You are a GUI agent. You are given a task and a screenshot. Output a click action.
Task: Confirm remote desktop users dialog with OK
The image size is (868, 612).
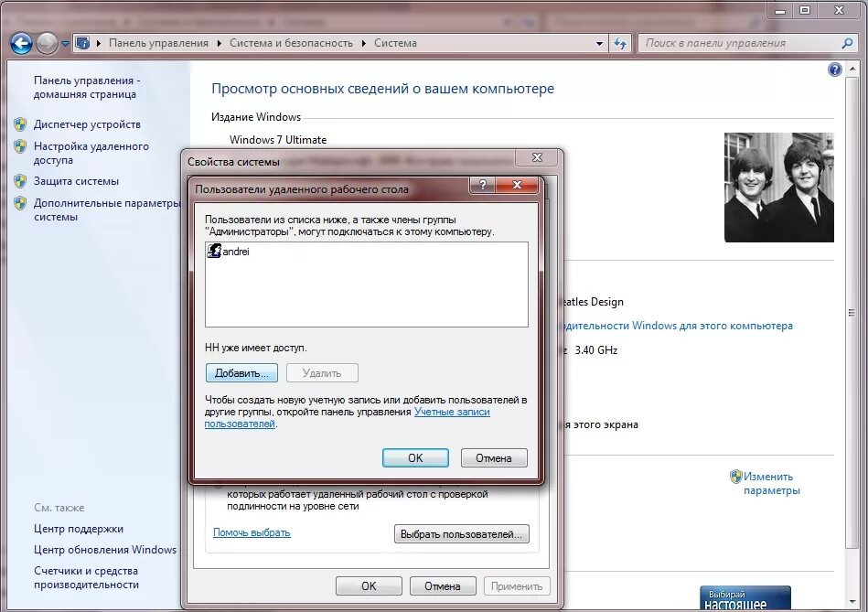[x=415, y=458]
